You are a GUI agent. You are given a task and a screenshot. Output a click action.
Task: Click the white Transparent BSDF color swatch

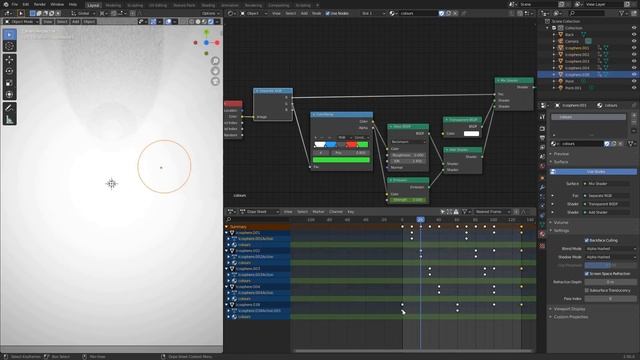click(x=471, y=133)
